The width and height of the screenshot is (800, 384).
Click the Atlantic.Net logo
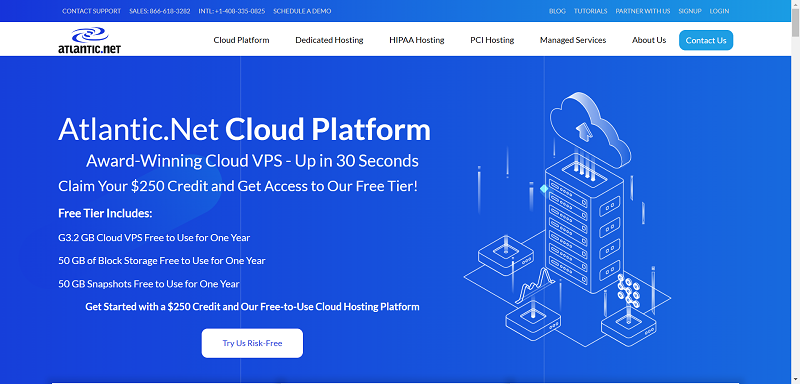(89, 40)
